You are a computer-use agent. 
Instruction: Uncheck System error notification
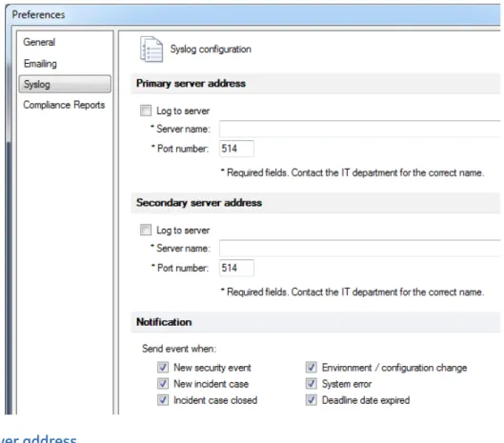(312, 384)
